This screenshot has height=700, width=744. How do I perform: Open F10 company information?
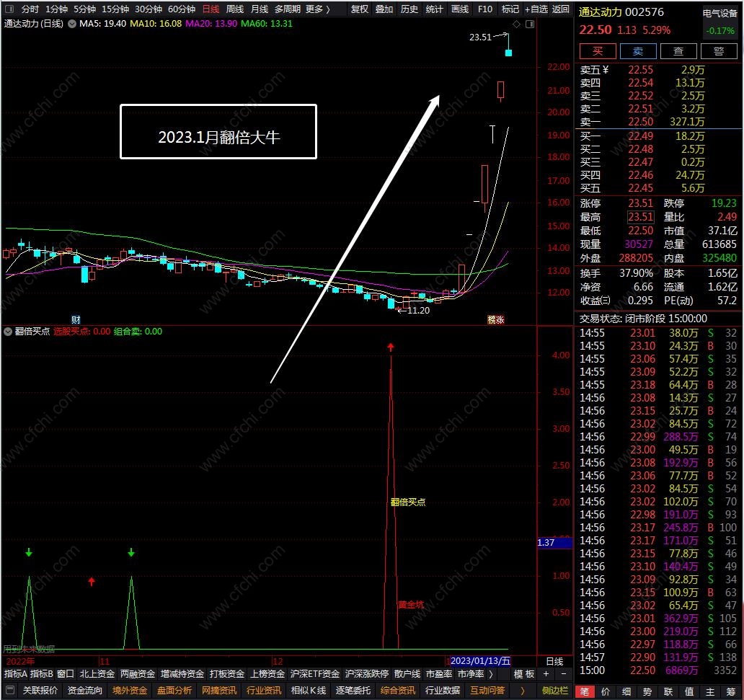[485, 9]
